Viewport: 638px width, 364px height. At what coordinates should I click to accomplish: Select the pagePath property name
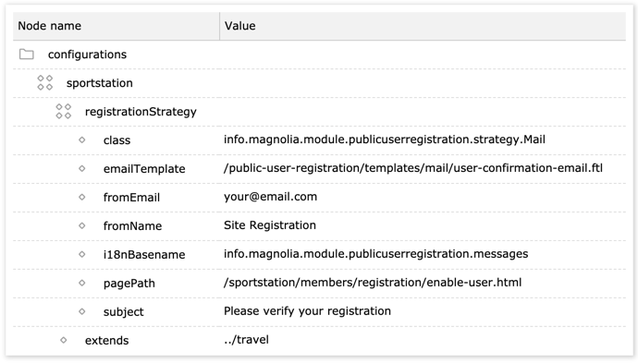(x=129, y=283)
